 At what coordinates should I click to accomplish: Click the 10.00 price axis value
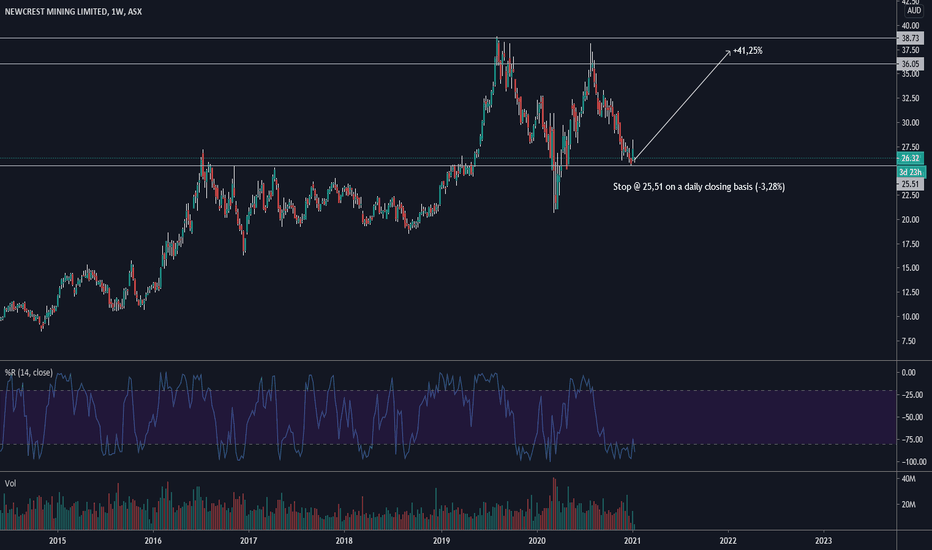pyautogui.click(x=910, y=317)
